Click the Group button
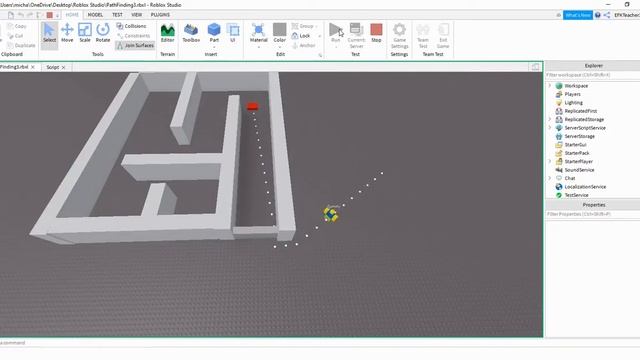 coord(303,26)
